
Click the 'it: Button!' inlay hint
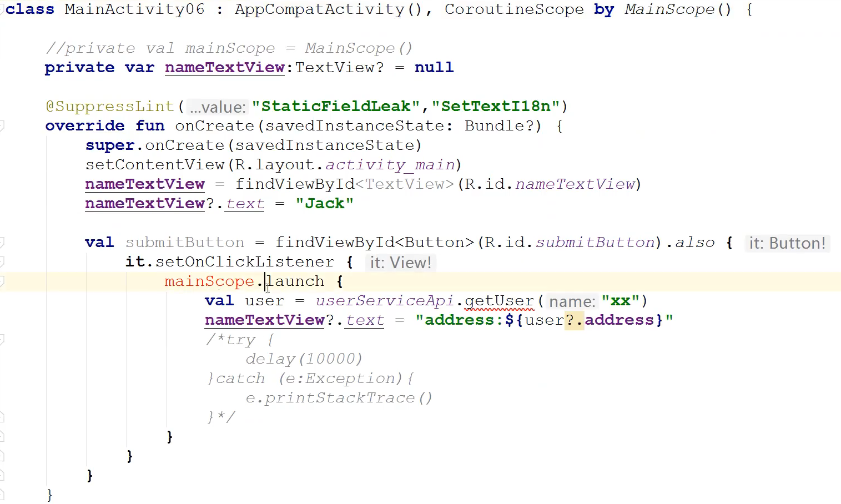point(787,243)
